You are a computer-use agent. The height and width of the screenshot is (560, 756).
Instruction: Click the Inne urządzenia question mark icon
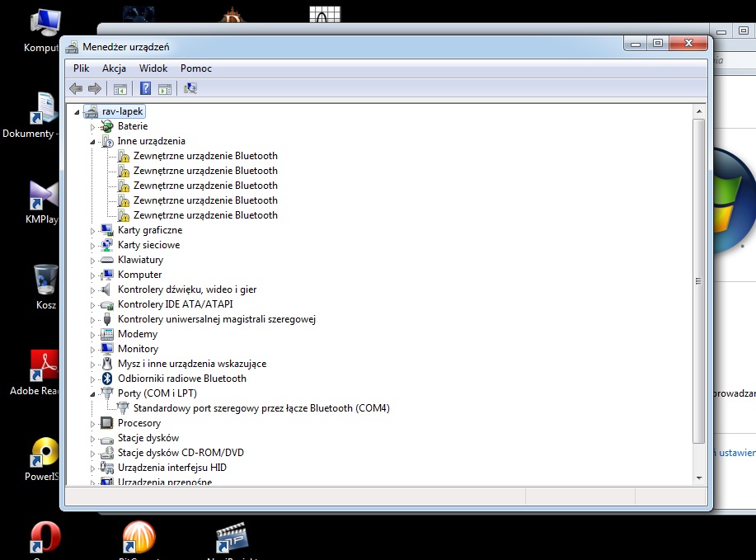[107, 141]
